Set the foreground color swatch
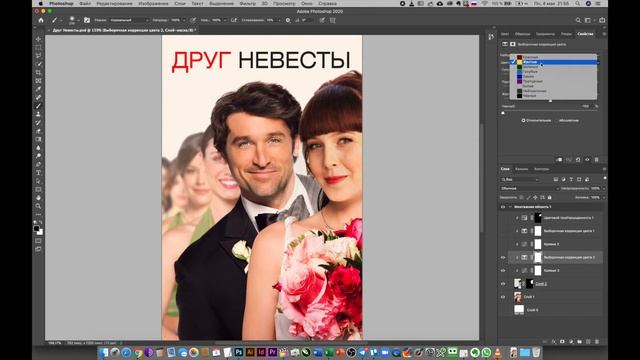 (x=37, y=229)
